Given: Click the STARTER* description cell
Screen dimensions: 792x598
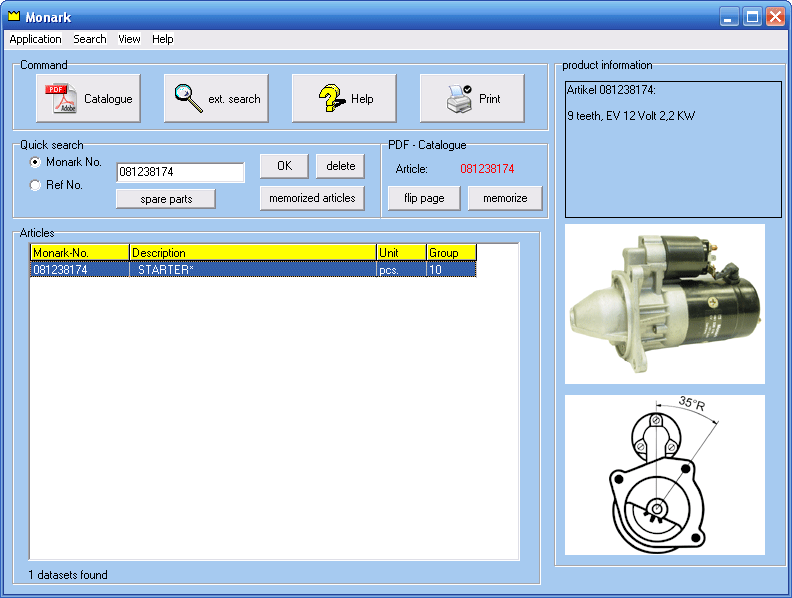Looking at the screenshot, I should [x=253, y=270].
